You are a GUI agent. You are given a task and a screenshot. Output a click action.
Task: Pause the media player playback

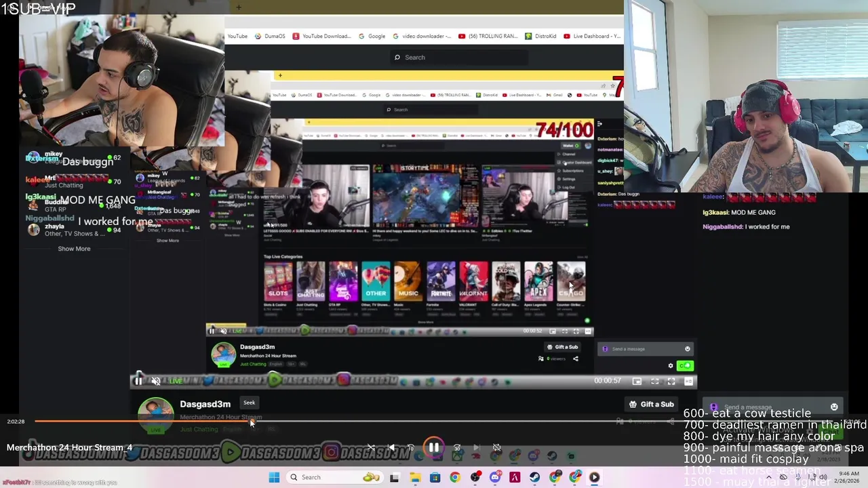pyautogui.click(x=433, y=447)
